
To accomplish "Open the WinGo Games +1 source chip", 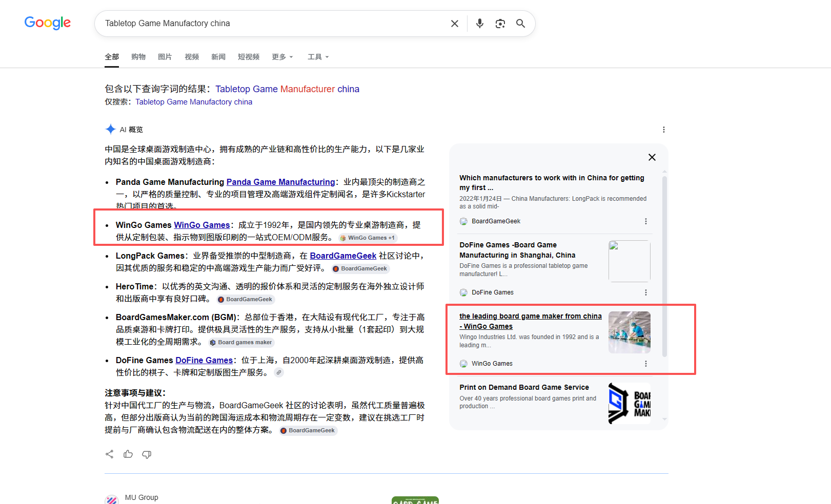I will [x=368, y=238].
